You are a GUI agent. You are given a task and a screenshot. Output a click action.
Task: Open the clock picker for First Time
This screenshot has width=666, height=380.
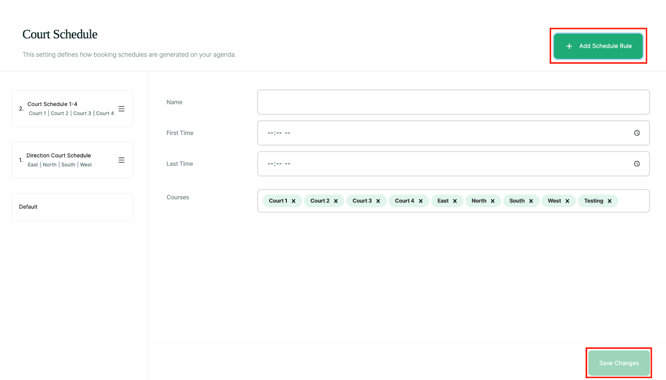tap(637, 133)
